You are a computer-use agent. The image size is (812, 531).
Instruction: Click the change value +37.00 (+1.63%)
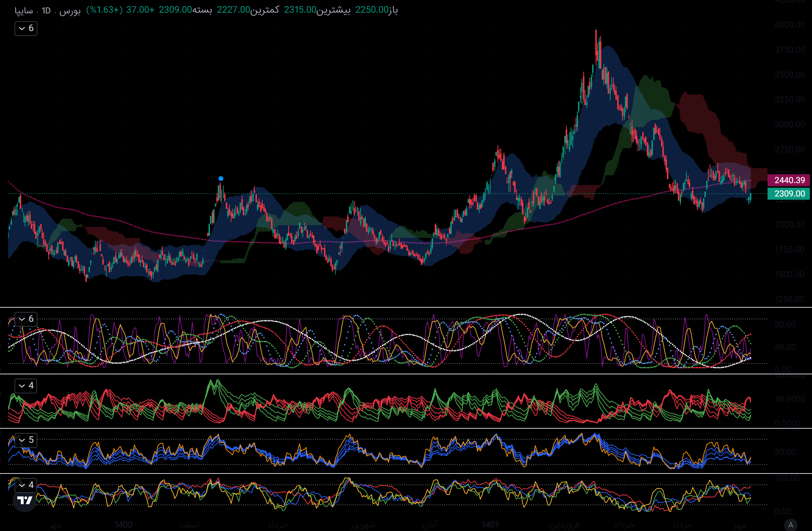[x=120, y=10]
